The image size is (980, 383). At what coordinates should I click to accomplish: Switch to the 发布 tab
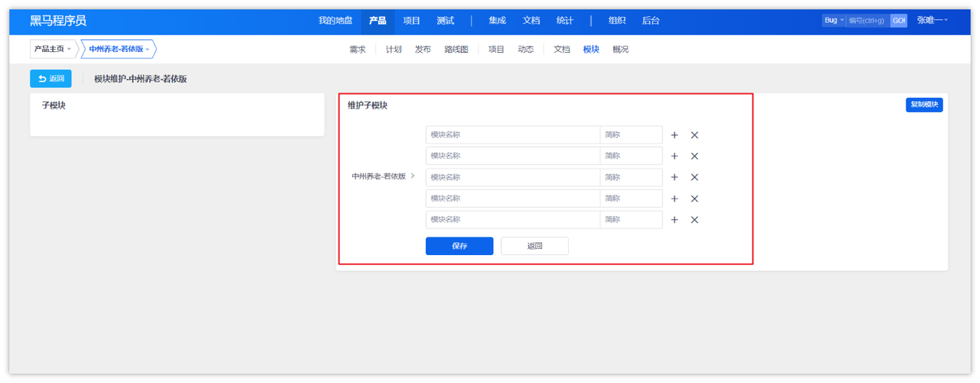click(423, 49)
